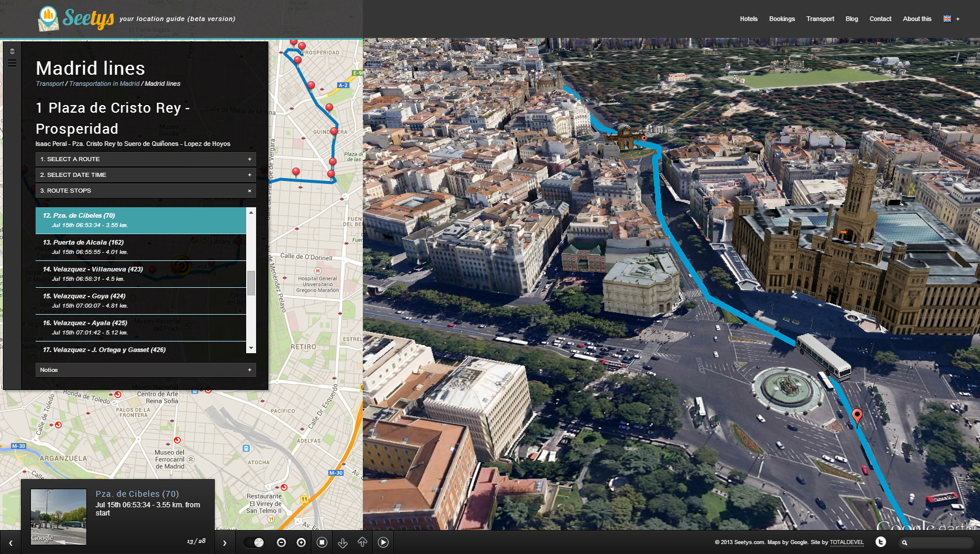
Task: Select stop 17 Velazquez - J. Ortega y Gasset
Action: [141, 349]
